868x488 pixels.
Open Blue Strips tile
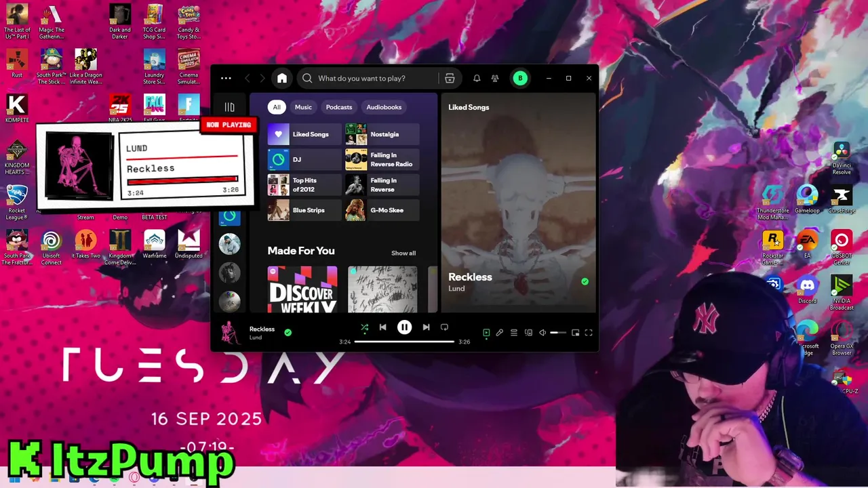[304, 210]
